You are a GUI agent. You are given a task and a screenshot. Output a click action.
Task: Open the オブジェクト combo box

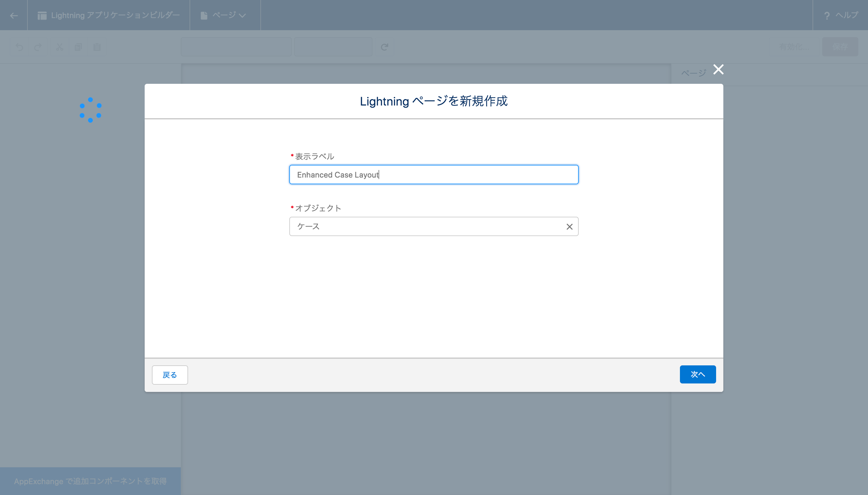[425, 226]
